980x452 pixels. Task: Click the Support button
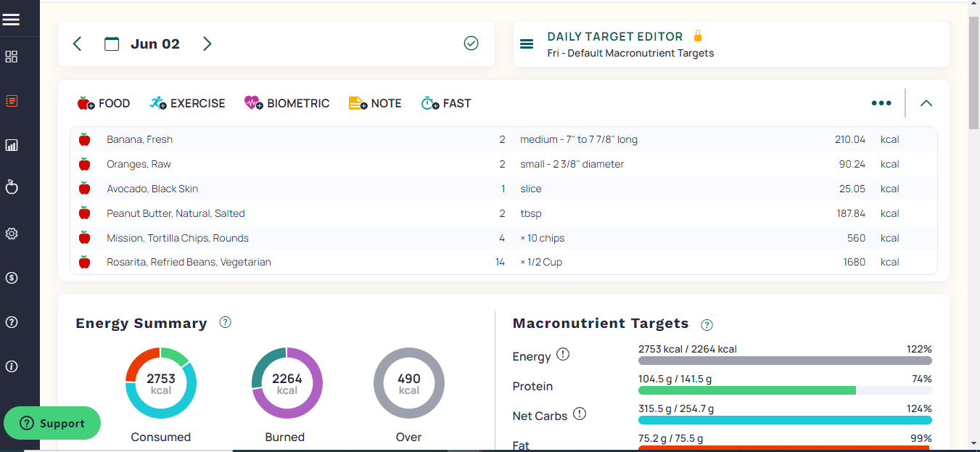(52, 424)
